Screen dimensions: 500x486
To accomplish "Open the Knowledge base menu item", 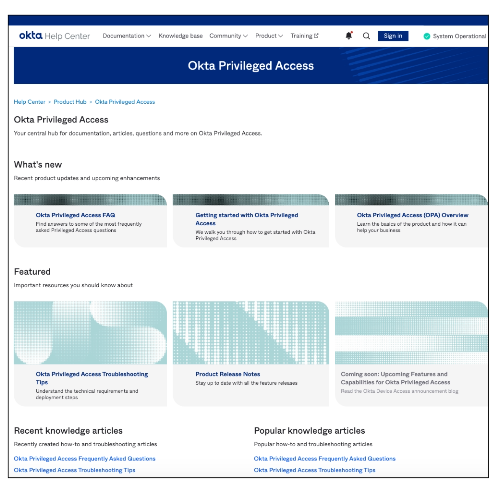I will (x=180, y=36).
